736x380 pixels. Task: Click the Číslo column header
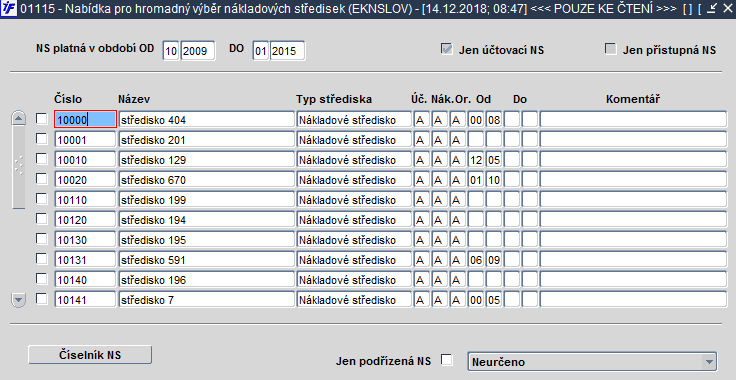click(68, 99)
